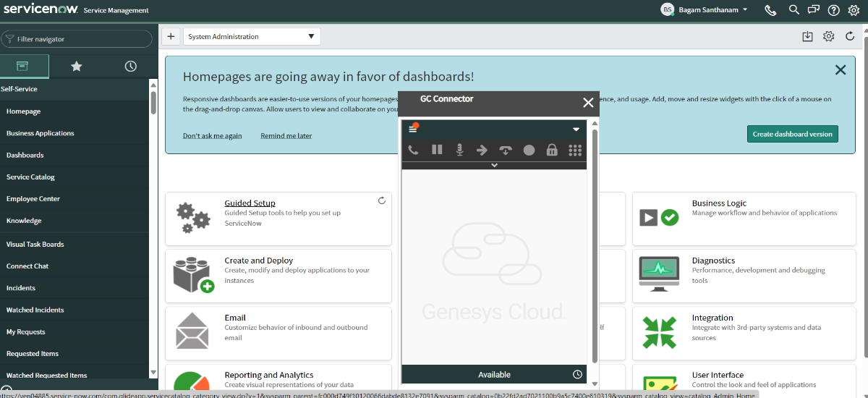Click the Remind me later link

click(x=286, y=136)
